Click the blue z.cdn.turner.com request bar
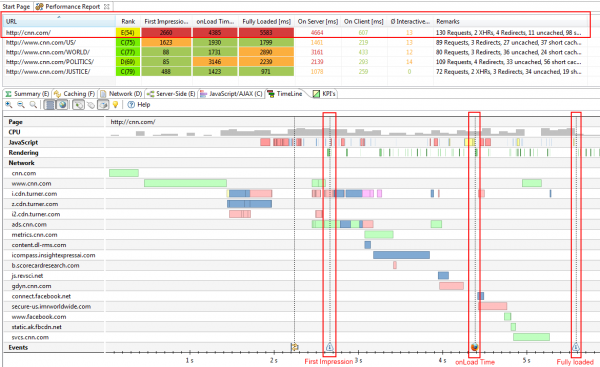The height and width of the screenshot is (367, 600). pos(249,204)
